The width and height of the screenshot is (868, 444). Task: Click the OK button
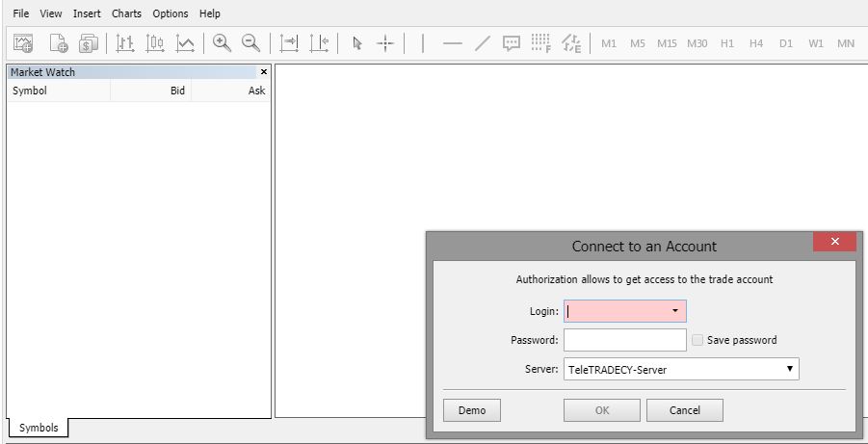tap(602, 410)
